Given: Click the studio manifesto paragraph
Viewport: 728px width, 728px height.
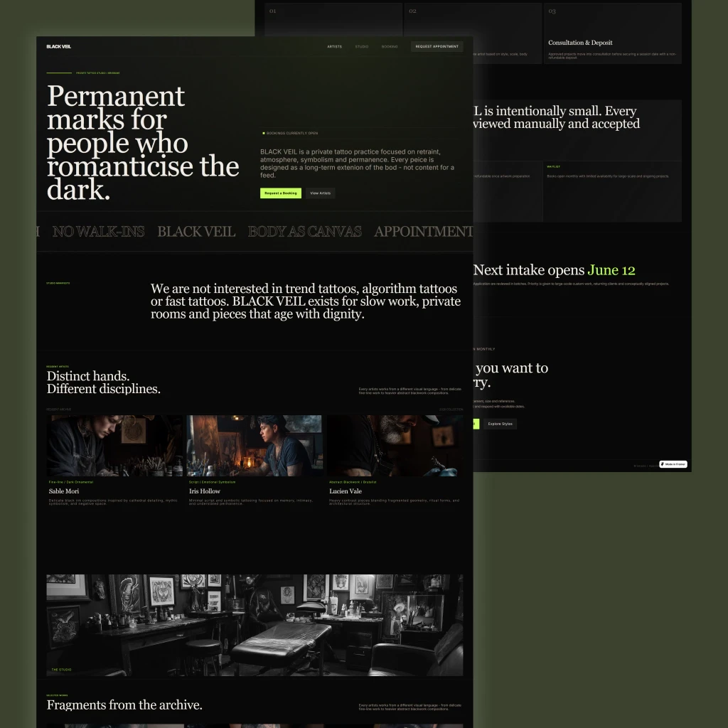Looking at the screenshot, I should coord(306,301).
